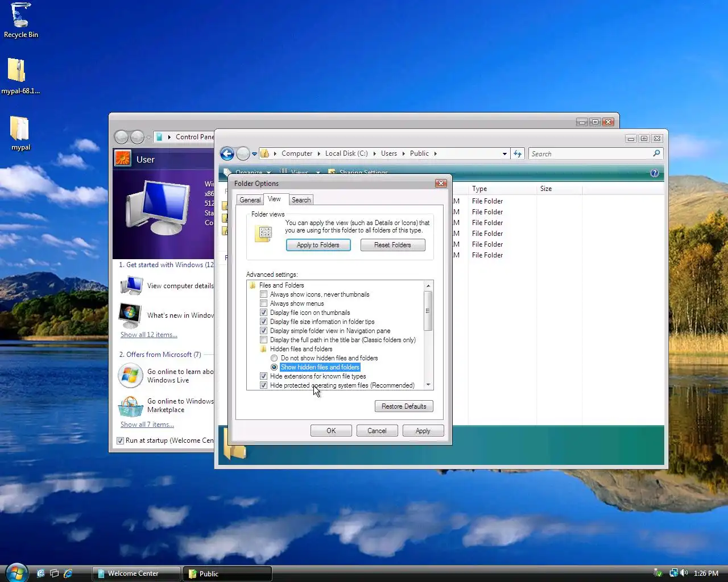Click scroll up arrow in Advanced settings

pyautogui.click(x=428, y=285)
